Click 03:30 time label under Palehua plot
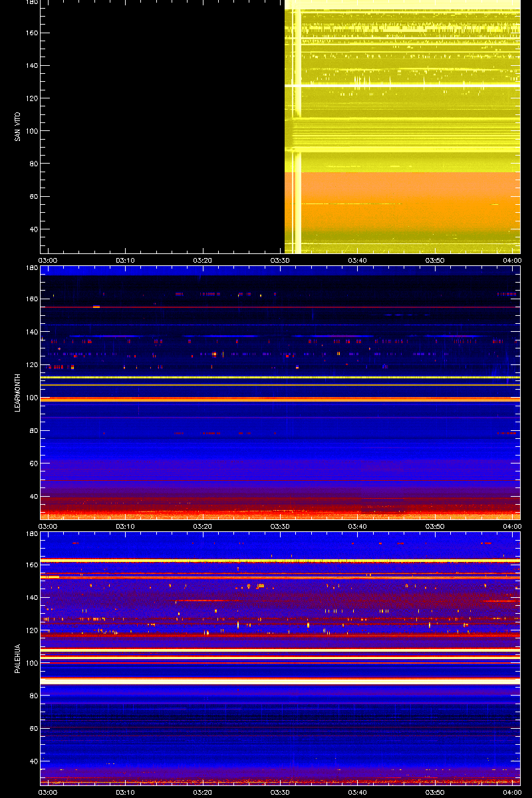 click(x=280, y=793)
